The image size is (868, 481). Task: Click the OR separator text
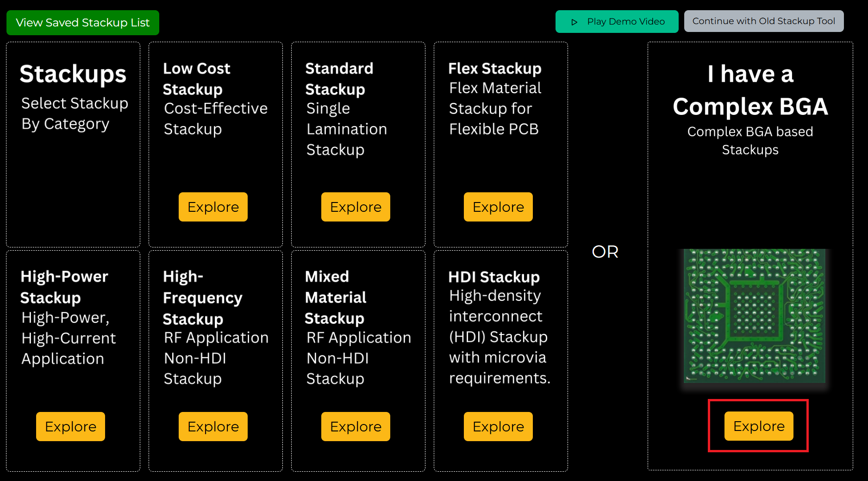605,252
